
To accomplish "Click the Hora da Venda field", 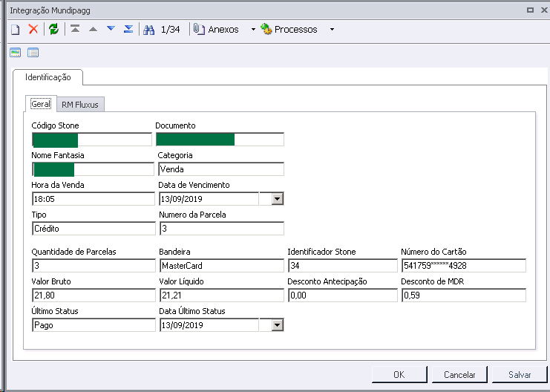I will point(94,199).
